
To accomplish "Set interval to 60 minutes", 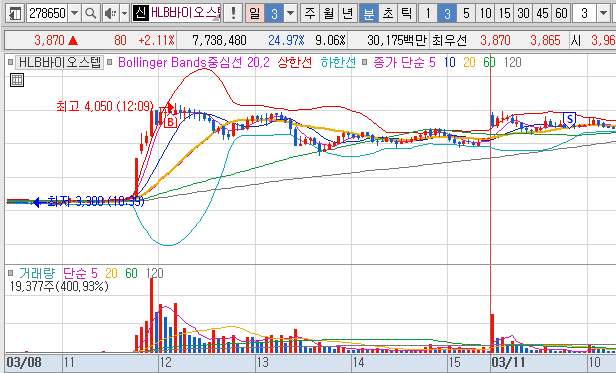I will click(x=561, y=13).
